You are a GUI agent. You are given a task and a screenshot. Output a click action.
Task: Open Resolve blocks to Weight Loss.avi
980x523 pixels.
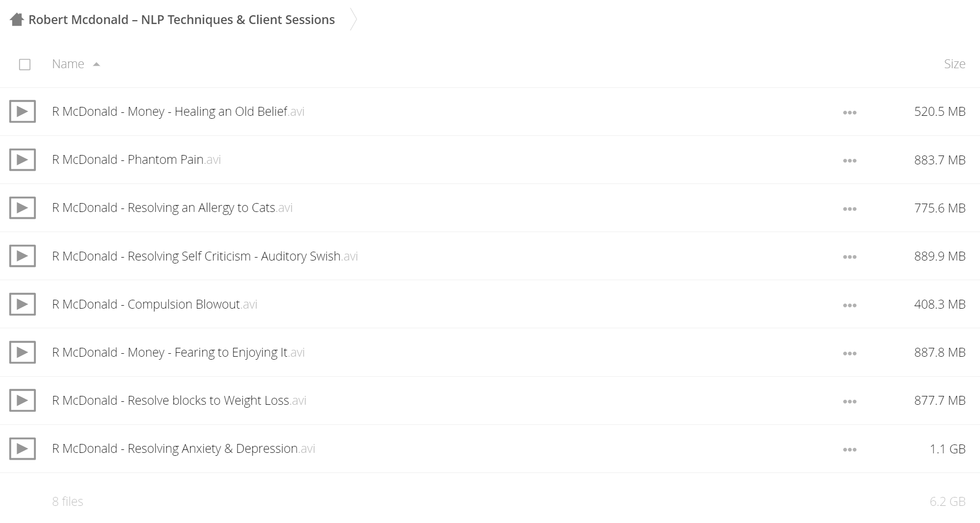(x=179, y=400)
